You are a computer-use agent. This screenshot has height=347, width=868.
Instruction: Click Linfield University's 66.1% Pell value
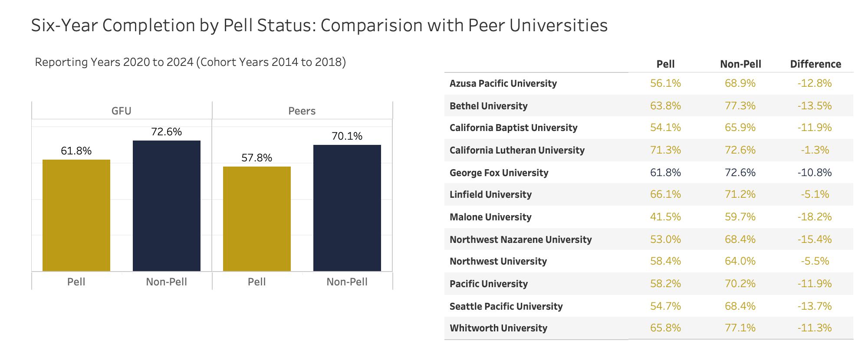(x=665, y=194)
